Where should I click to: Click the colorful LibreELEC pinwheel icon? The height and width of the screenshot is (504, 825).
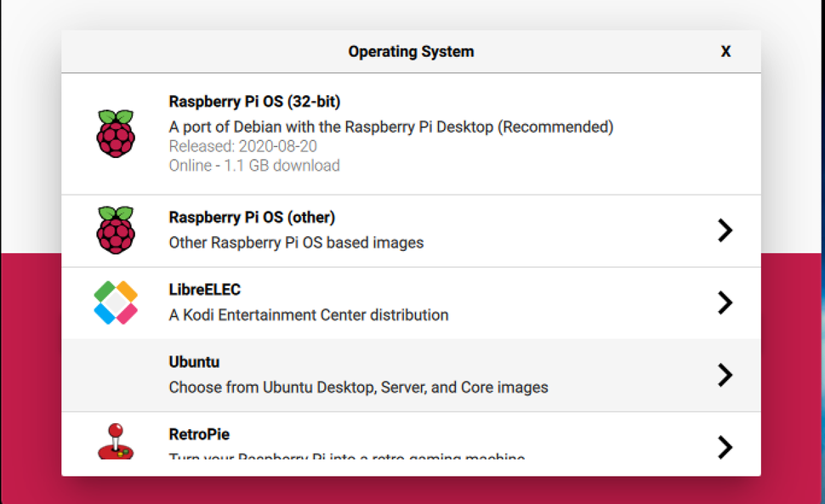click(117, 303)
